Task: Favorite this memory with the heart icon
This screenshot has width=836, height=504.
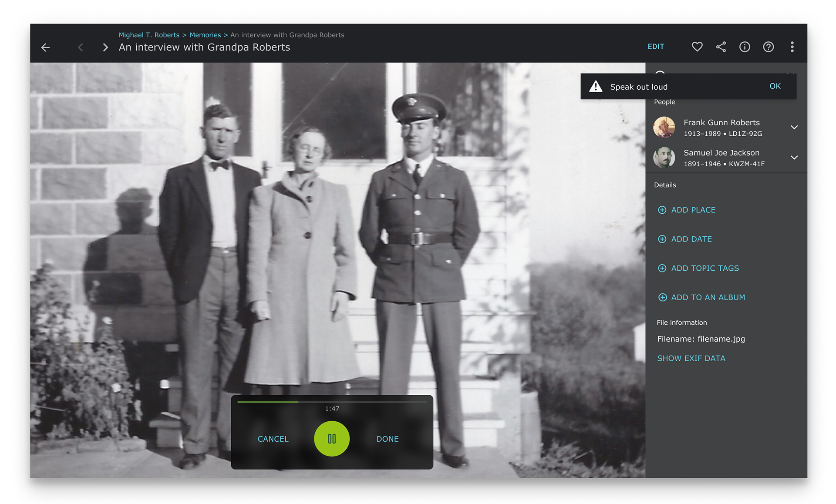Action: (x=697, y=47)
